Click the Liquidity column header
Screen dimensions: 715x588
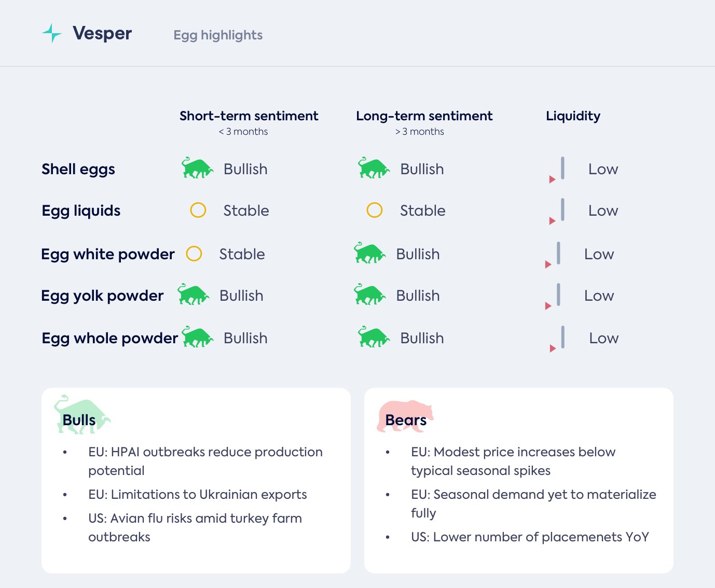(573, 116)
